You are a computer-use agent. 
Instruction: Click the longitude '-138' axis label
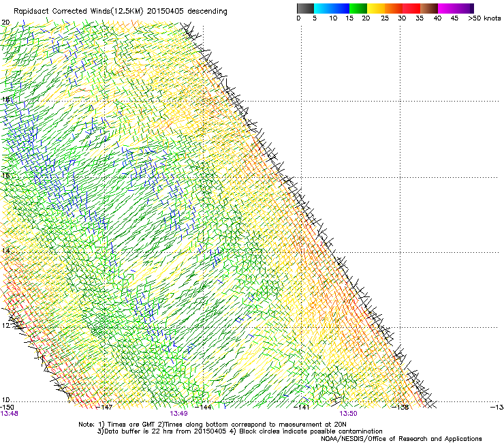pos(400,408)
